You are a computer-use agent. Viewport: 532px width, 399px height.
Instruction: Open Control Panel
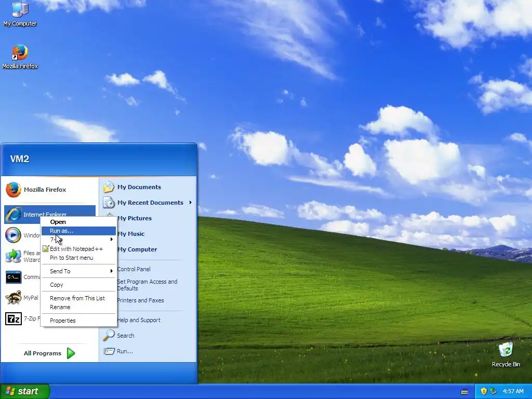pos(134,269)
